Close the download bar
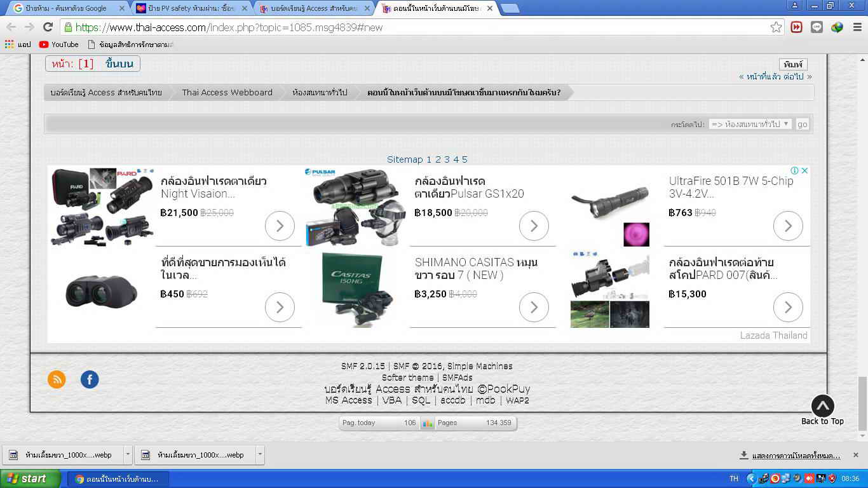The height and width of the screenshot is (488, 868). (x=855, y=455)
